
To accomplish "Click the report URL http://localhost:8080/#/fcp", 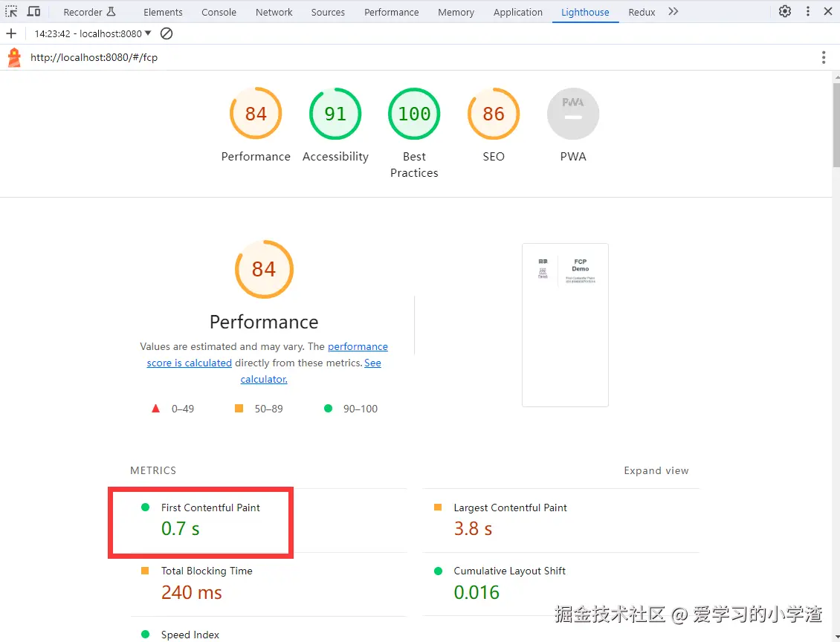I will tap(94, 57).
